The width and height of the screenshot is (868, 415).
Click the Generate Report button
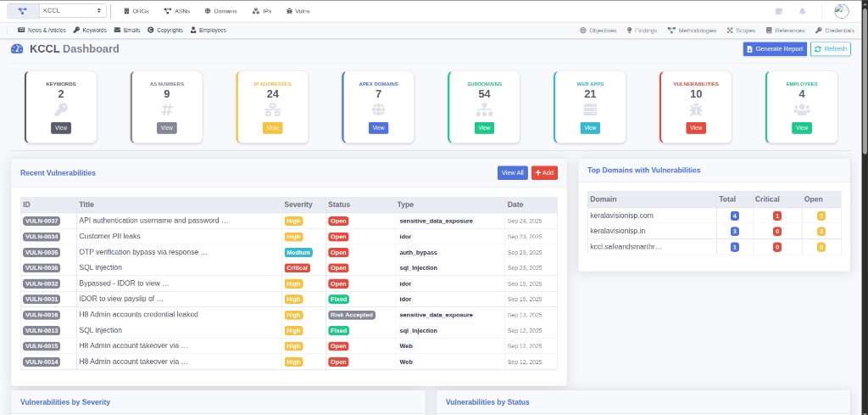tap(775, 48)
